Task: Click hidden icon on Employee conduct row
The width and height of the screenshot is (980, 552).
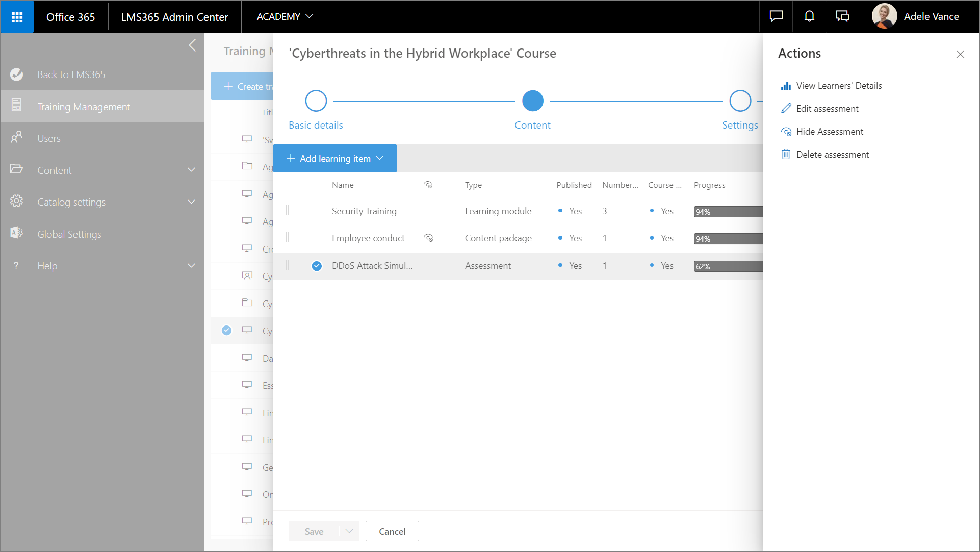Action: click(x=428, y=238)
